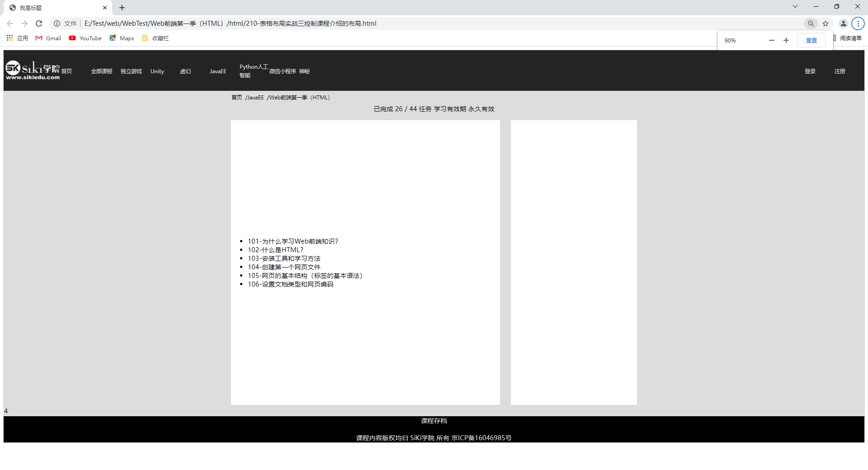Viewport: 868px width, 470px height.
Task: Increase zoom with the plus control
Action: click(x=786, y=40)
